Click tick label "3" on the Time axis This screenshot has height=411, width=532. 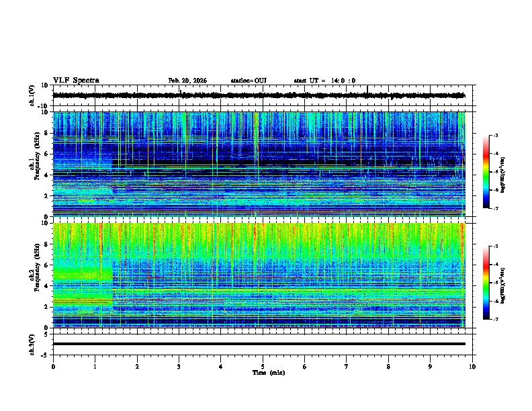tap(179, 367)
